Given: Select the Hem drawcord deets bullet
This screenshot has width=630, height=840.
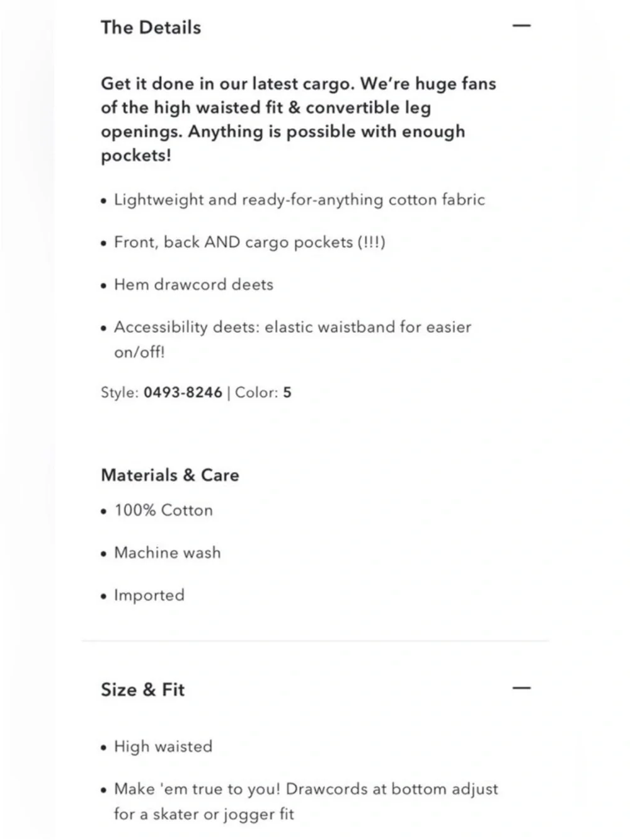Looking at the screenshot, I should click(x=187, y=284).
